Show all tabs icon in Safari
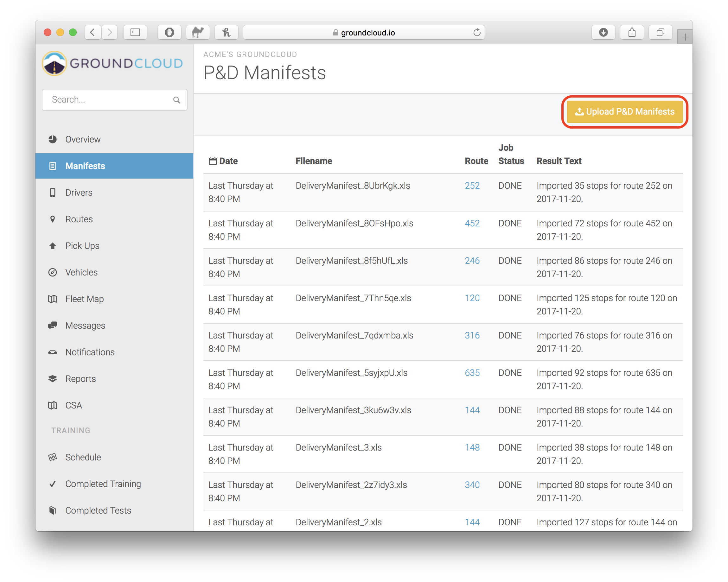The image size is (728, 582). (661, 32)
